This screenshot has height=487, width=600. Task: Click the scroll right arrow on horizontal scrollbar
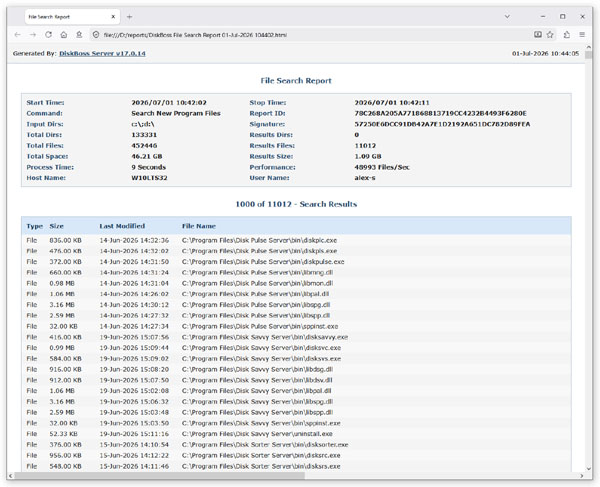[x=582, y=476]
